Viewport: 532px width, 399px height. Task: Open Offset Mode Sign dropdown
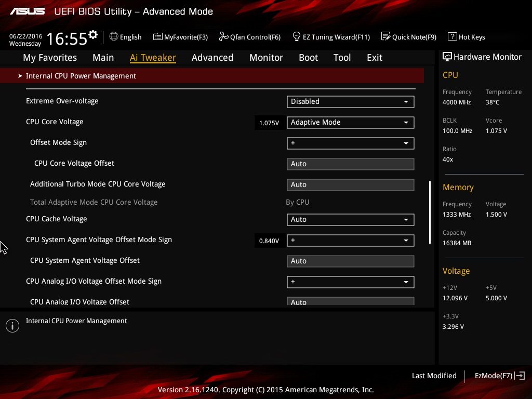(x=351, y=143)
